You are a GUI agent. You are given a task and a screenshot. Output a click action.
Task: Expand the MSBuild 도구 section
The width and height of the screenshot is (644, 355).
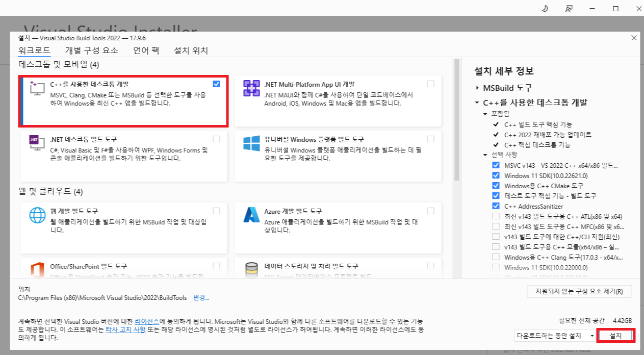tap(477, 88)
